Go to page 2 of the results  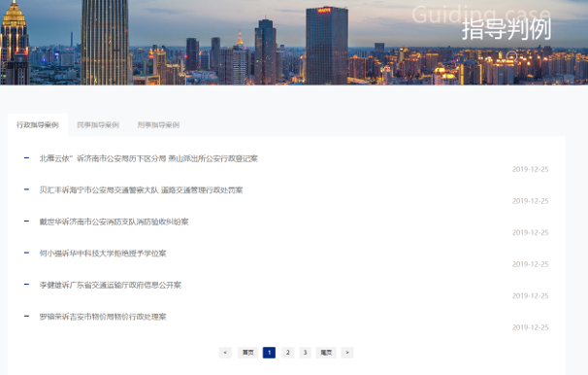coord(287,353)
